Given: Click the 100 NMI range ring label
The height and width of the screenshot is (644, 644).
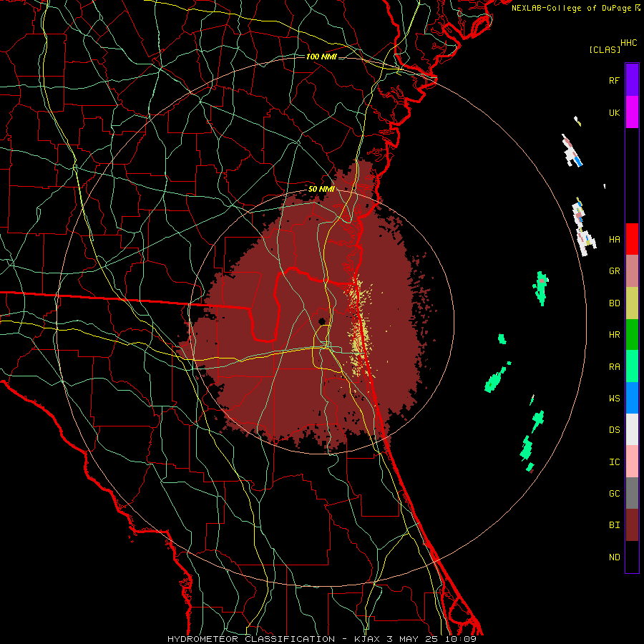Looking at the screenshot, I should point(321,57).
